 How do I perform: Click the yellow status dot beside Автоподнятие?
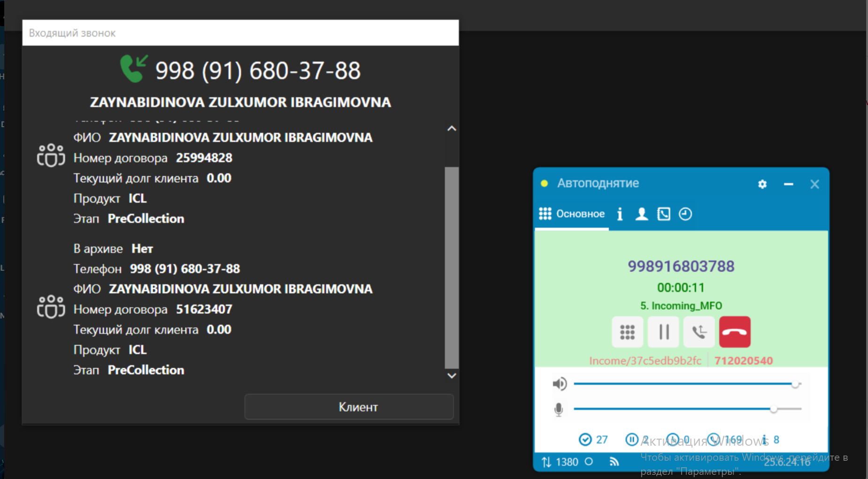click(545, 183)
